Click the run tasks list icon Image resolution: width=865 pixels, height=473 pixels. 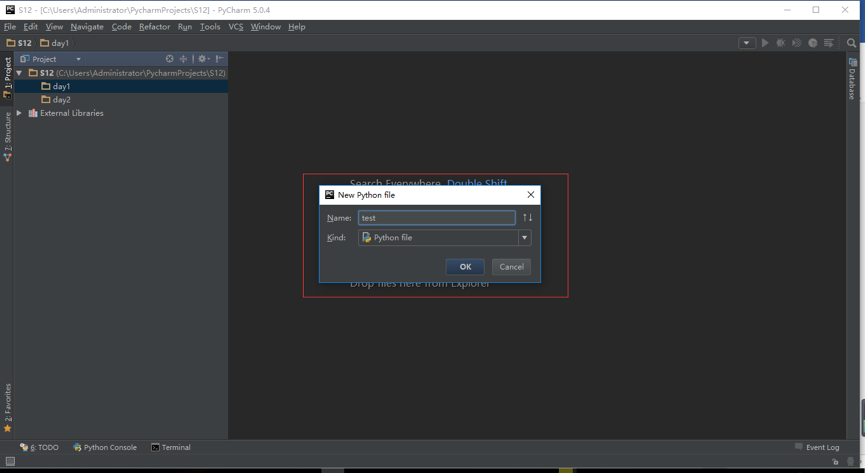tap(829, 42)
